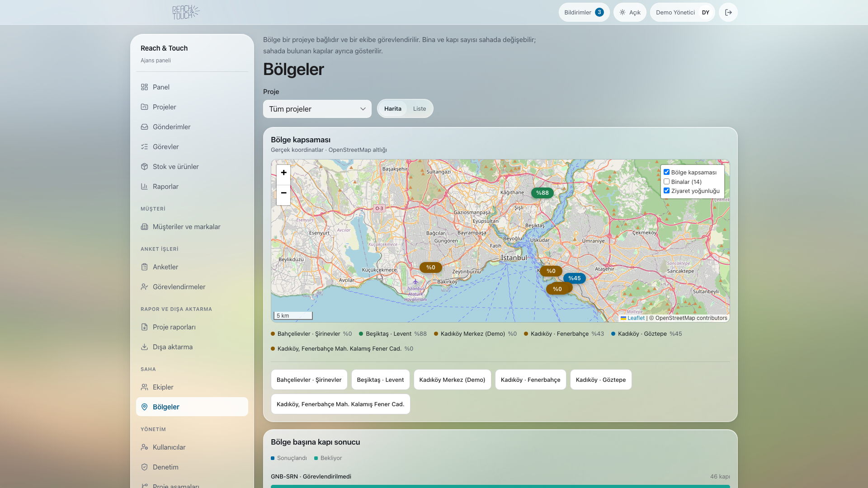
Task: Click the Raporlar chart icon
Action: click(x=144, y=187)
